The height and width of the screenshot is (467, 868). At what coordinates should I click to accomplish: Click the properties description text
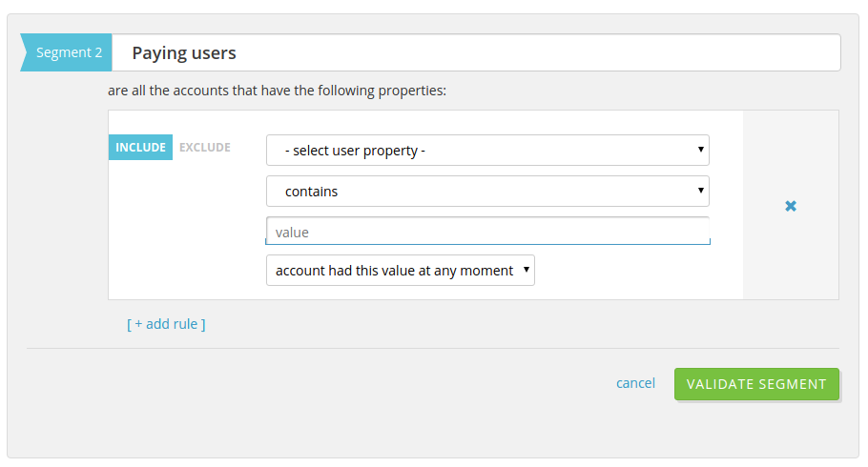(277, 91)
